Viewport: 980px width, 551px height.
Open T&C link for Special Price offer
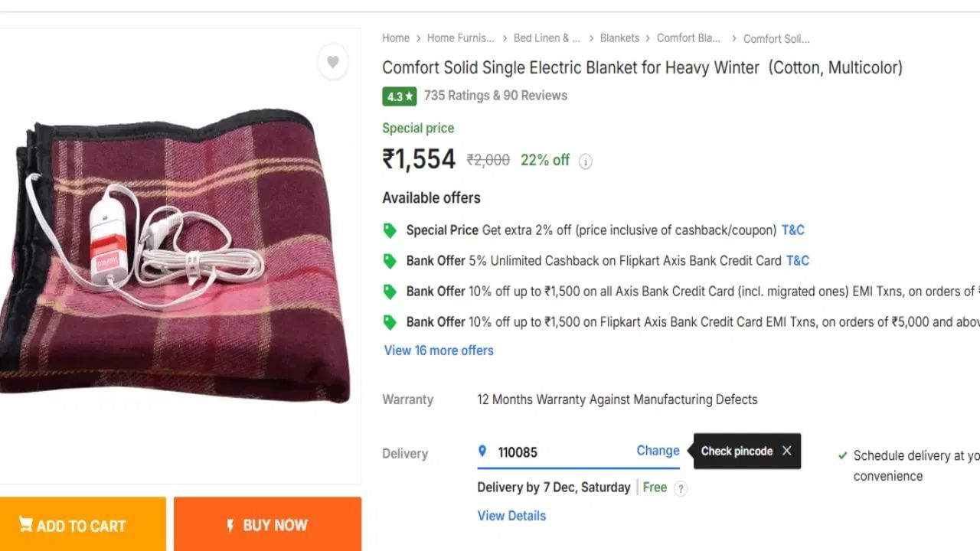(792, 230)
